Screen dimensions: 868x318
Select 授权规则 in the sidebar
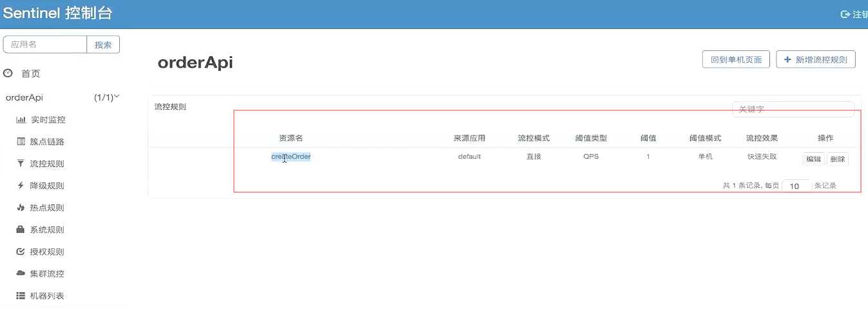click(47, 252)
